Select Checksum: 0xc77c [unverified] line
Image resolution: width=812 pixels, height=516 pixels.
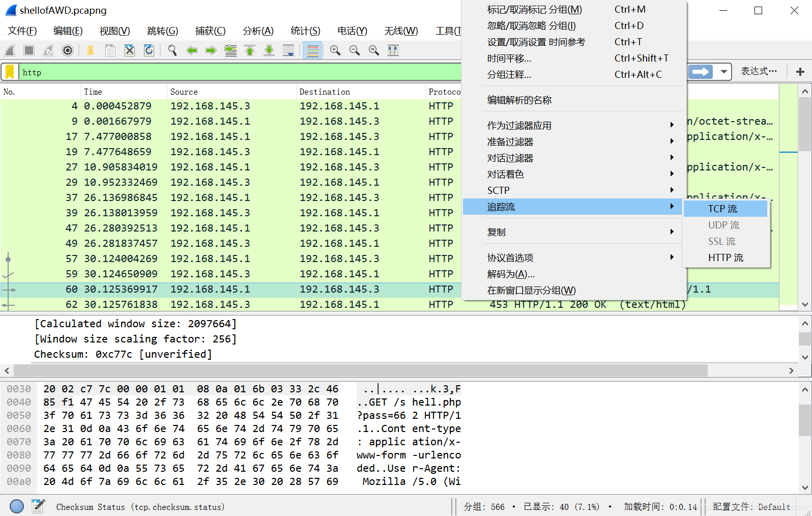pos(123,354)
